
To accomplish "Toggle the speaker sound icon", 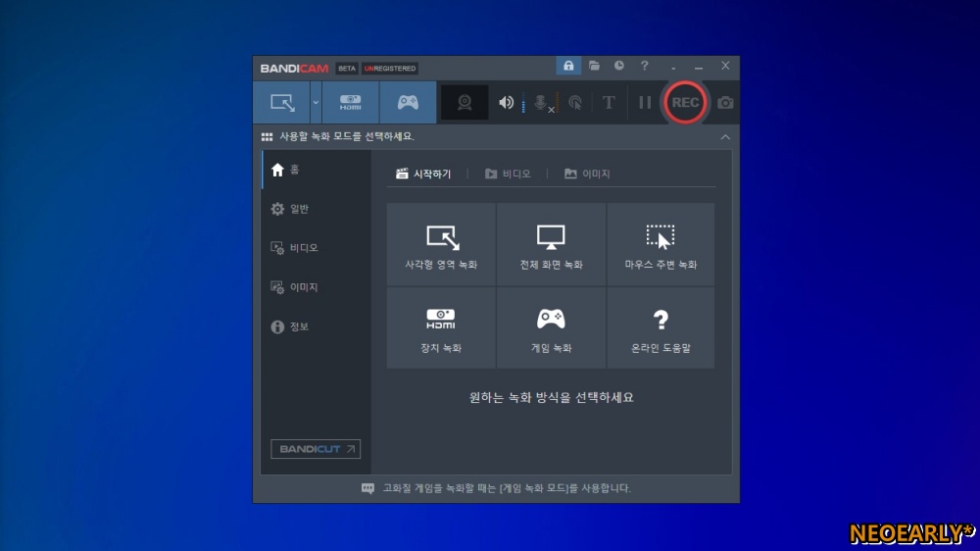I will coord(506,103).
